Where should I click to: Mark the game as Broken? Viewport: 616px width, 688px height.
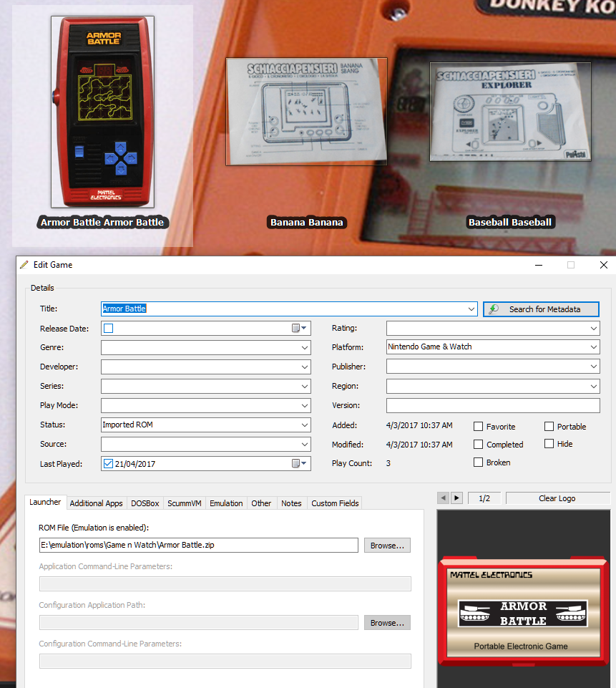(479, 462)
